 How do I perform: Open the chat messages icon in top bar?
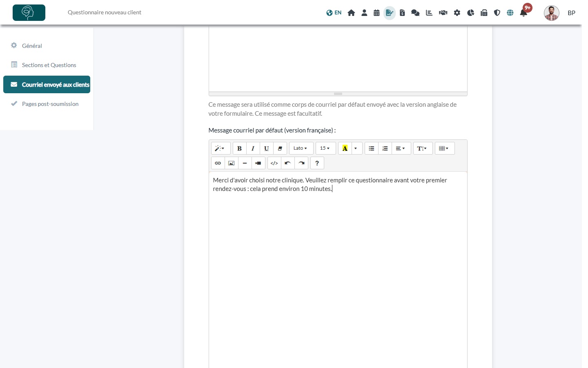[x=415, y=13]
